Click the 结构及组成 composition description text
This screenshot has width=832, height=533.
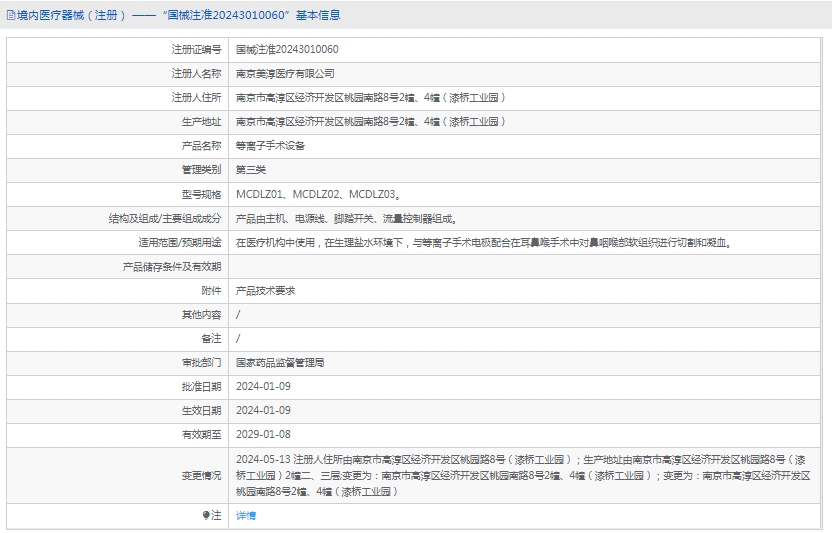click(346, 218)
